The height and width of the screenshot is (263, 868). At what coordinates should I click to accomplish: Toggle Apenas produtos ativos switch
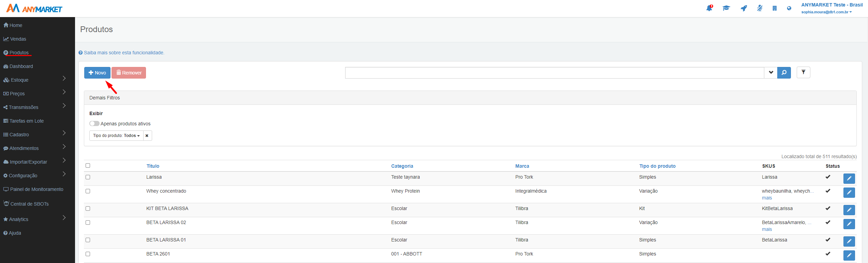pos(94,124)
